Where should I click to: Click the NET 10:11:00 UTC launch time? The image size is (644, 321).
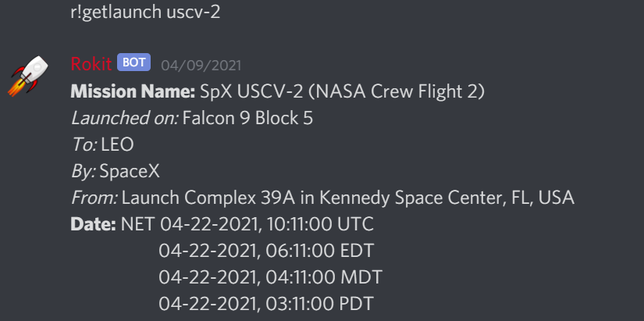247,225
